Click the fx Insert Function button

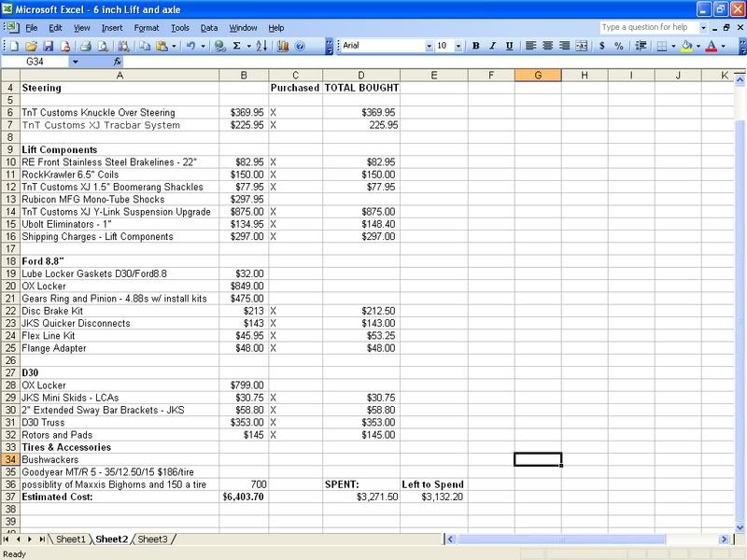point(118,62)
